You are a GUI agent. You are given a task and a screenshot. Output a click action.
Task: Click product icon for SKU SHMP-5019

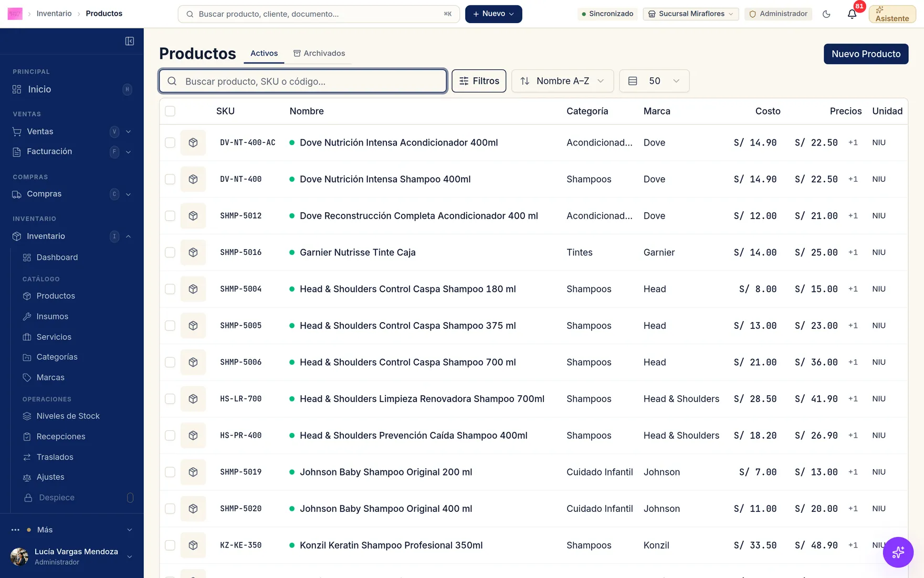(x=193, y=472)
